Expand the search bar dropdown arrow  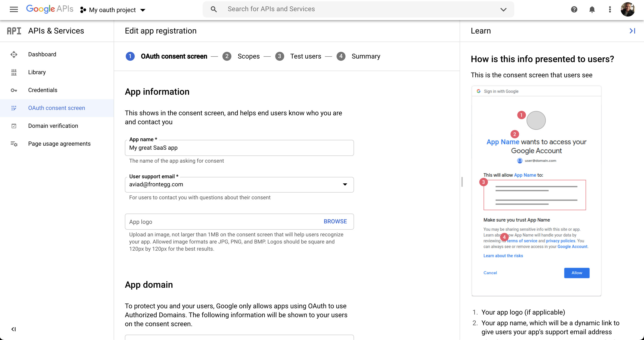pos(503,9)
